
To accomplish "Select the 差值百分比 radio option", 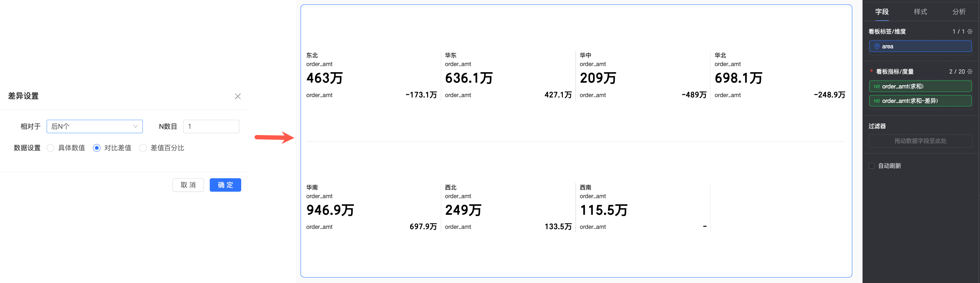I will [x=143, y=148].
